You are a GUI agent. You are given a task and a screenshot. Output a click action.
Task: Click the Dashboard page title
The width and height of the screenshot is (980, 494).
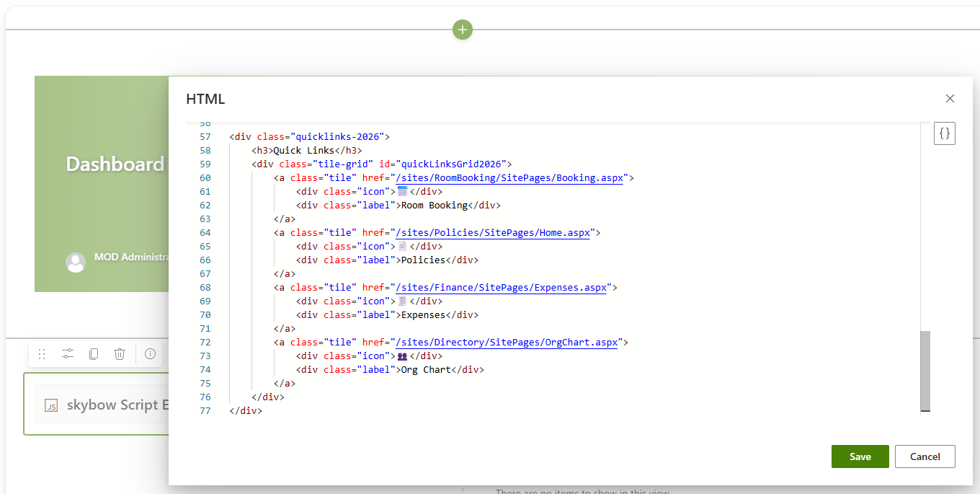tap(115, 164)
